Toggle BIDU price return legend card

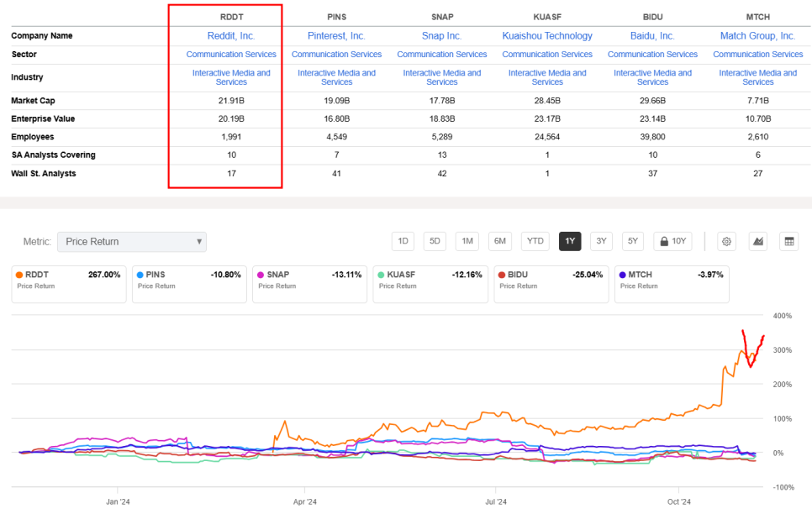(551, 284)
